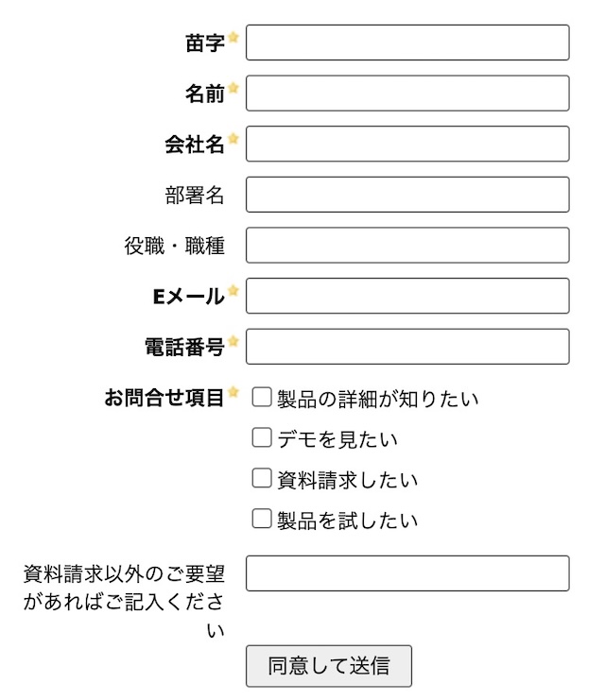Click the star icon beside 会社名

(233, 140)
